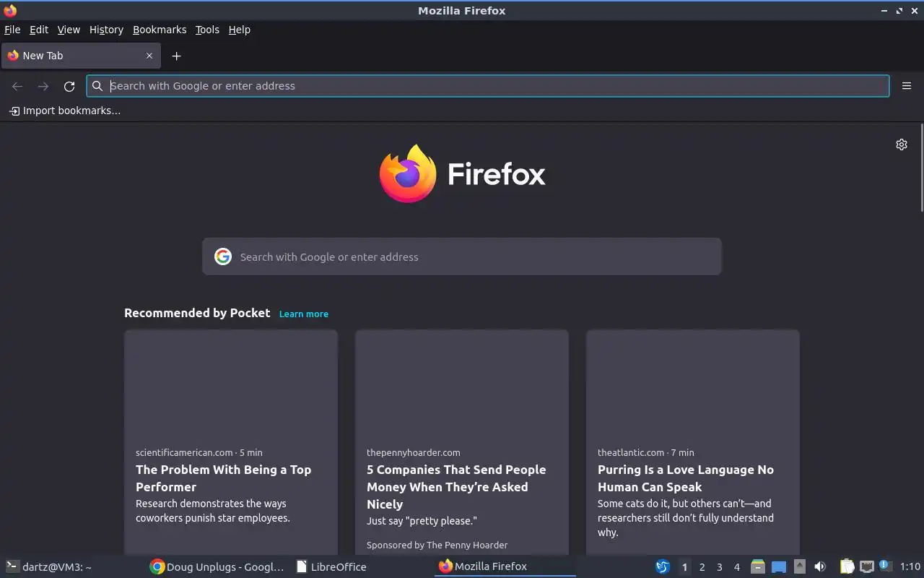Screen dimensions: 924x578
Task: Close the New Tab tab
Action: pos(149,56)
